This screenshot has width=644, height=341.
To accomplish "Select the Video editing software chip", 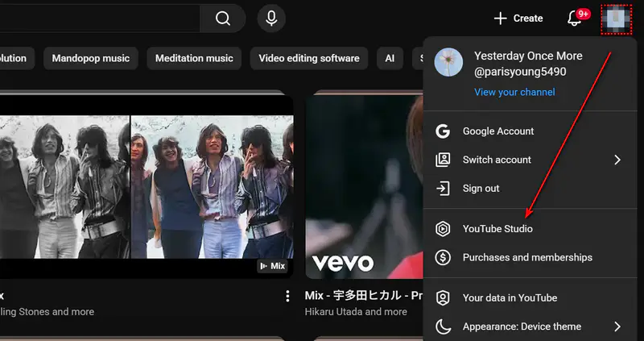I will 309,58.
